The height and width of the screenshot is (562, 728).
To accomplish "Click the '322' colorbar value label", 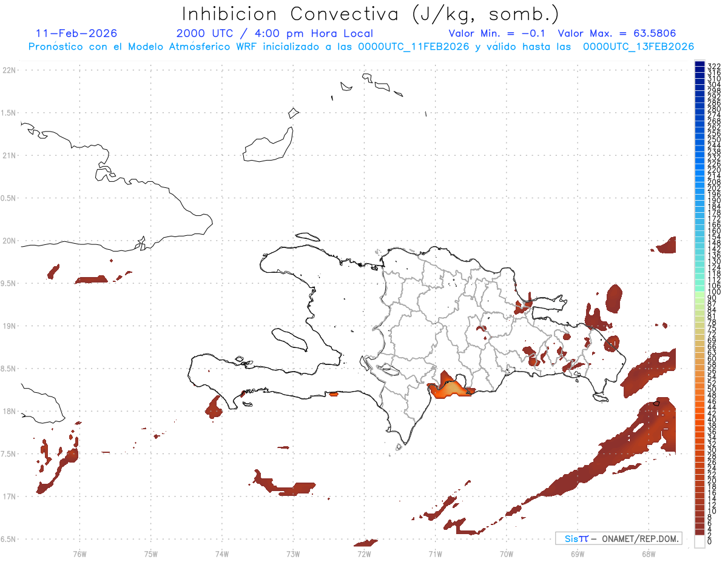I will tap(714, 66).
